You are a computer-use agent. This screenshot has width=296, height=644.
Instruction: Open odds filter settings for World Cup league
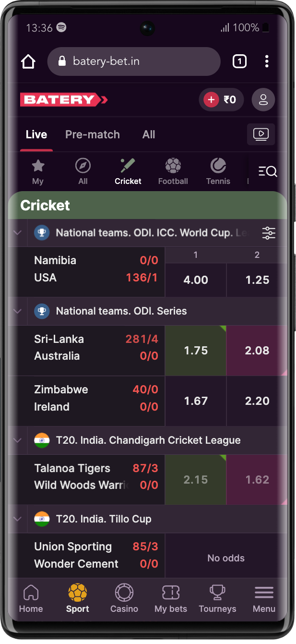(x=269, y=233)
